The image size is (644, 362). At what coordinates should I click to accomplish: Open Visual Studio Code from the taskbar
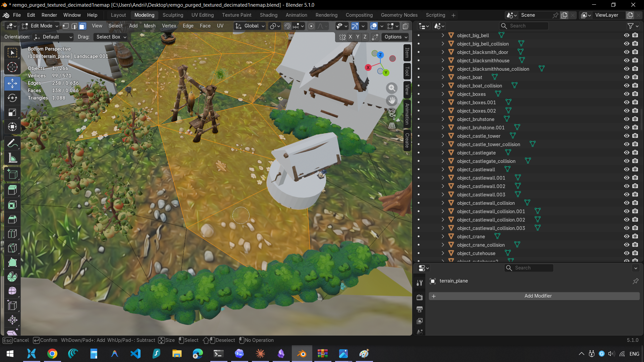point(135,354)
